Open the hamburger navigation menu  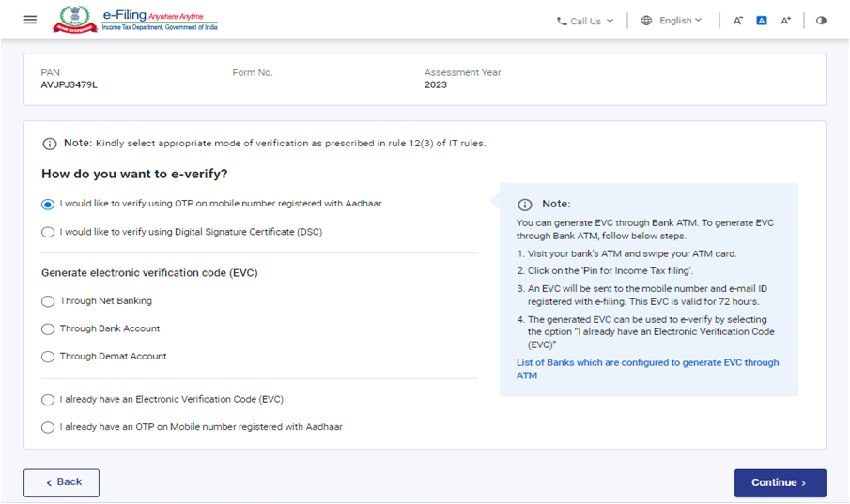(x=30, y=20)
